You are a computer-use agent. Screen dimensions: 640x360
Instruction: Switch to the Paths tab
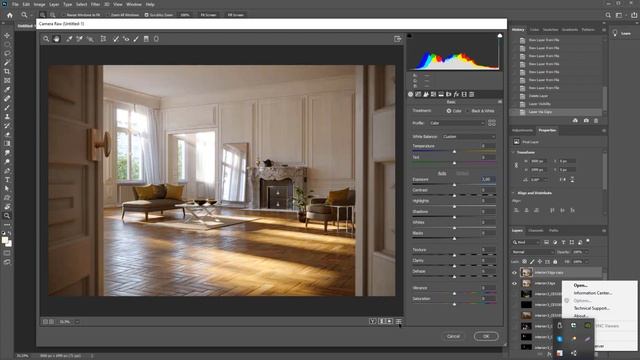[x=553, y=231]
